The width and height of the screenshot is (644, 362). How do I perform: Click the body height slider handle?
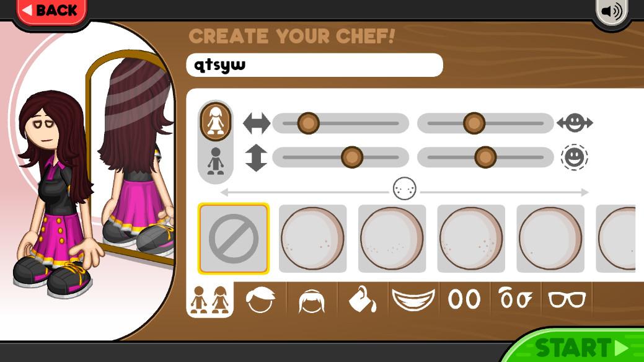pos(352,157)
